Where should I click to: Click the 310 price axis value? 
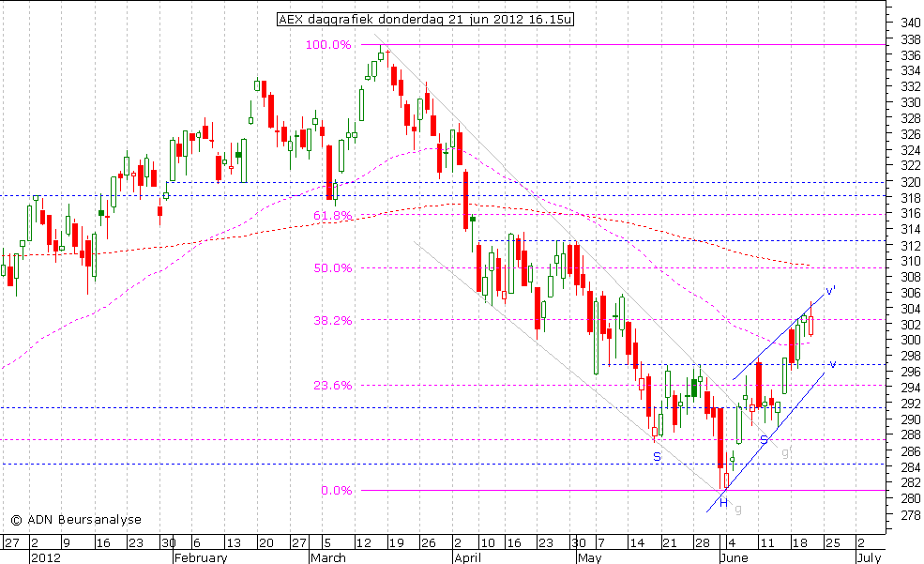911,261
